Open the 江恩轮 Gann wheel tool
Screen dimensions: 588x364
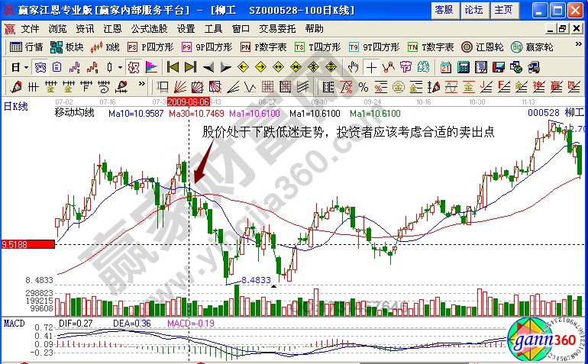[x=476, y=47]
